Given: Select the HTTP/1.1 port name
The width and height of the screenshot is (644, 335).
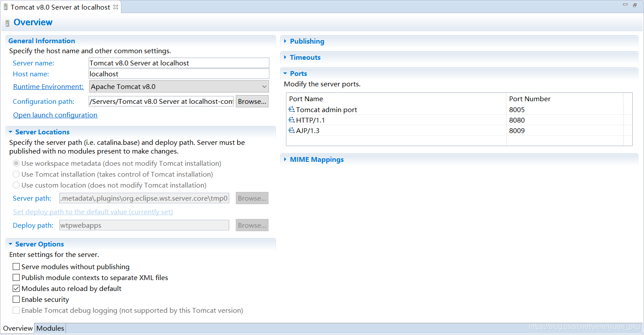Looking at the screenshot, I should click(x=310, y=120).
